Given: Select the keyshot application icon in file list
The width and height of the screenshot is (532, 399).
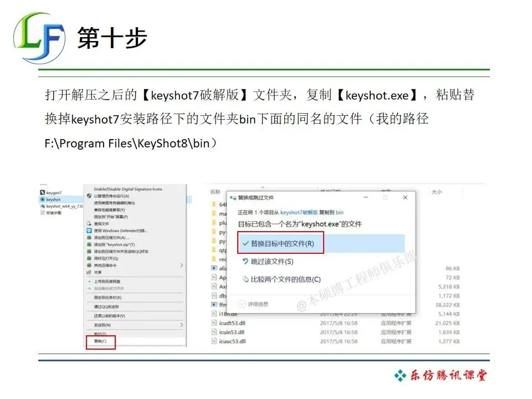Looking at the screenshot, I should pyautogui.click(x=43, y=199).
